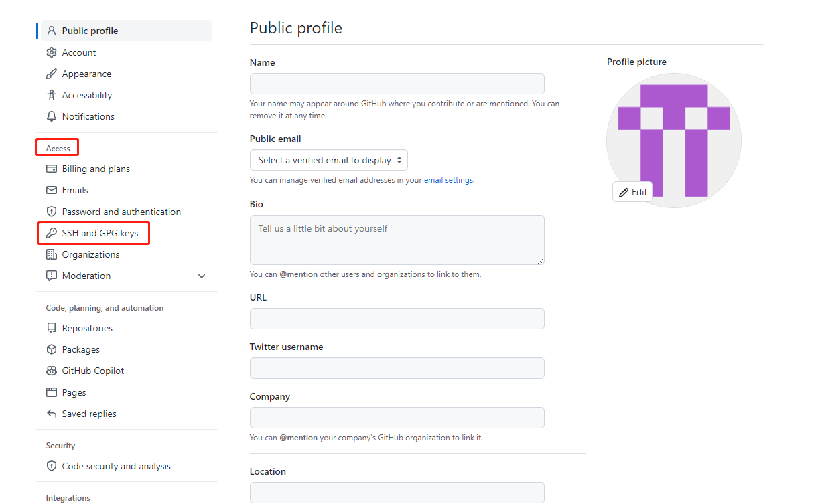
Task: Click the Twitter username label
Action: 287,347
